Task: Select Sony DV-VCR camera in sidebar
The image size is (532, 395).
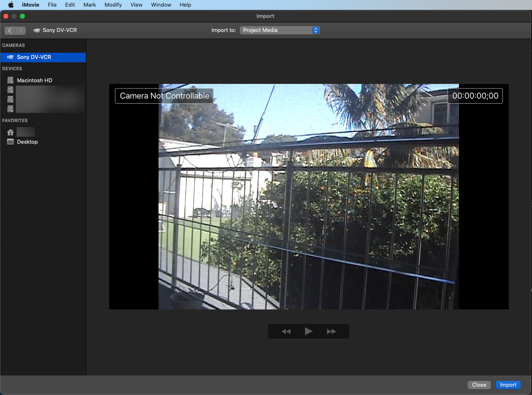Action: click(34, 57)
